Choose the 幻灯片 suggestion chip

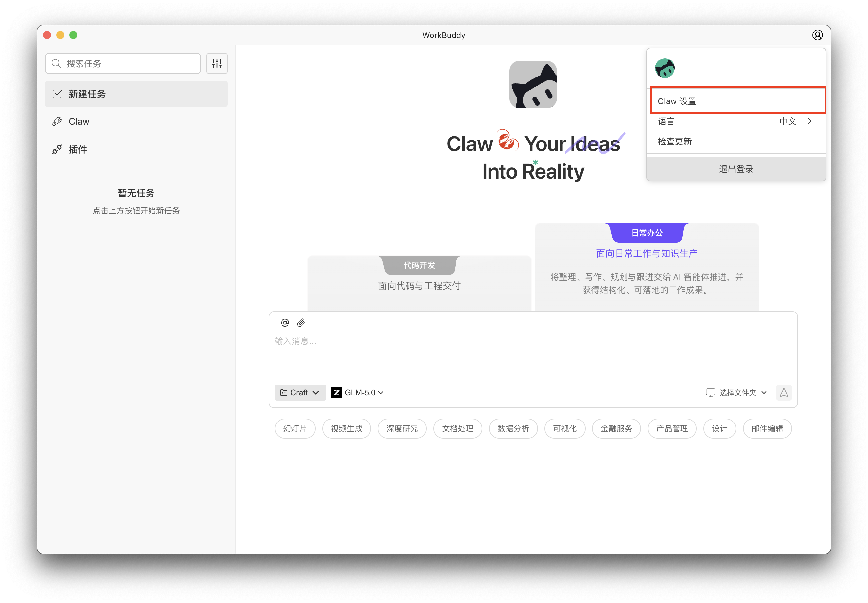[x=294, y=428]
